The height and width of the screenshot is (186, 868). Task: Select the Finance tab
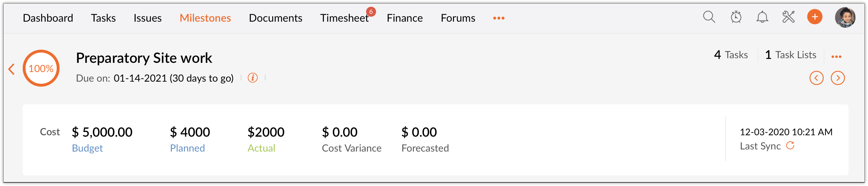click(405, 18)
